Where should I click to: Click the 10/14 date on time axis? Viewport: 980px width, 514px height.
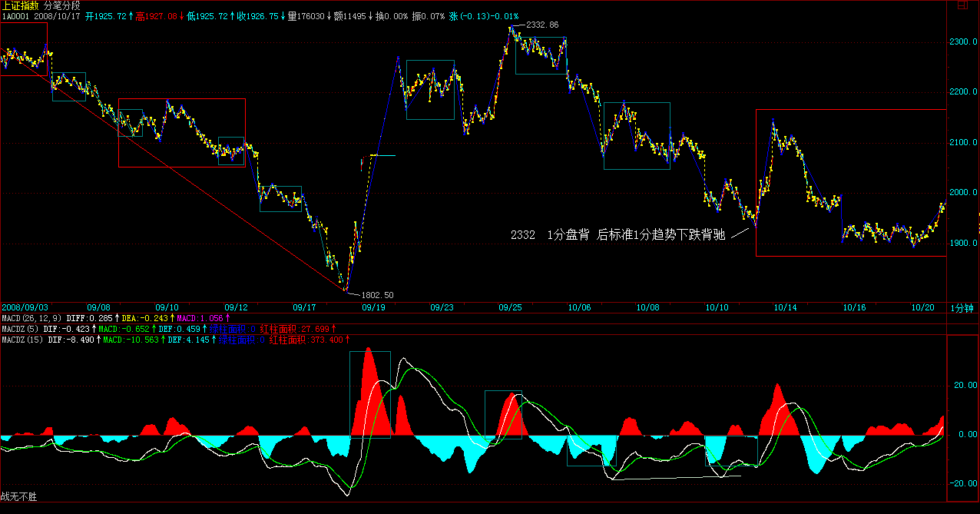[785, 307]
